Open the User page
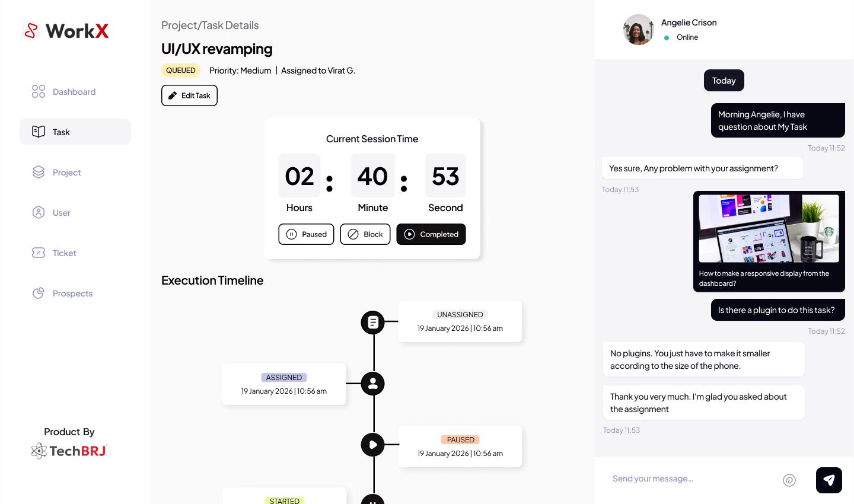Screen dimensions: 854x504 (x=61, y=213)
